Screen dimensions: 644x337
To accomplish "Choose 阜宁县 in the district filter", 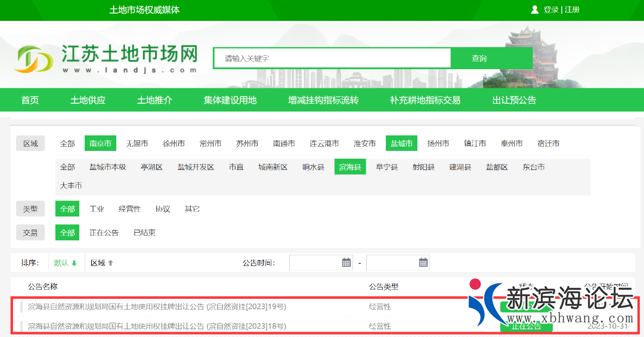I will pyautogui.click(x=386, y=167).
